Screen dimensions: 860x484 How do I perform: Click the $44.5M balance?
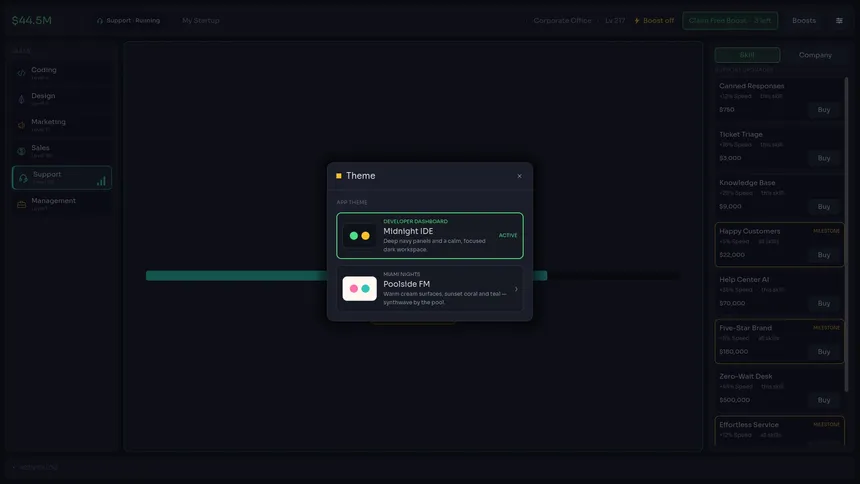(x=32, y=20)
